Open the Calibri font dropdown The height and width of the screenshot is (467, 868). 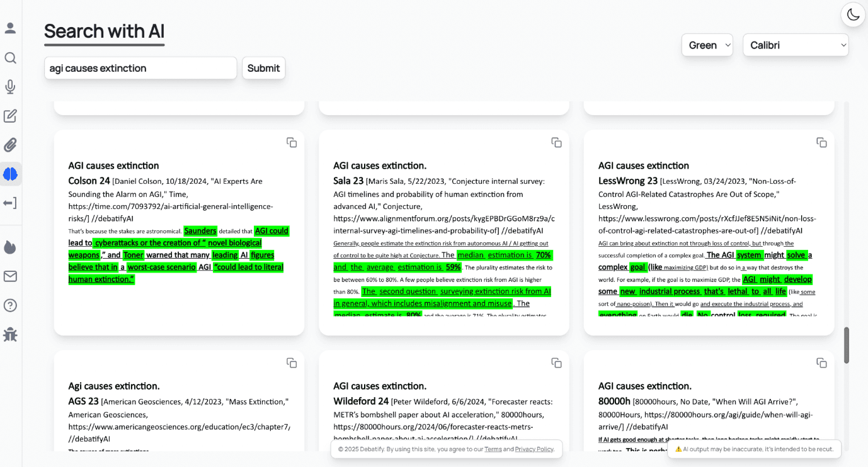click(x=795, y=45)
